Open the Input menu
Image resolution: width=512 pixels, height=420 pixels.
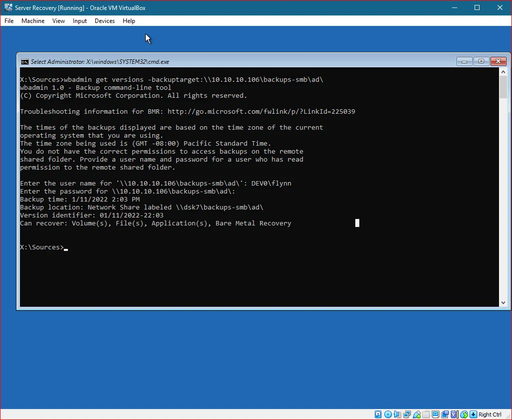[x=79, y=21]
